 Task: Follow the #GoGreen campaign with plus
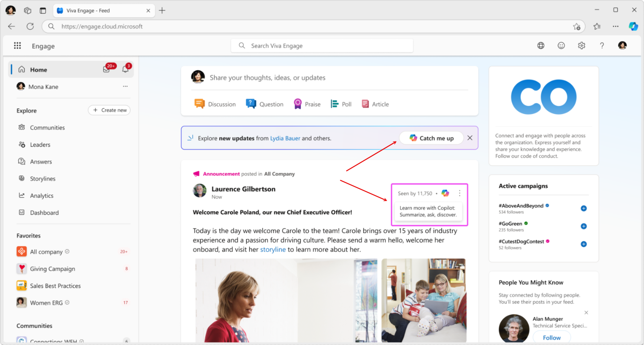point(583,226)
